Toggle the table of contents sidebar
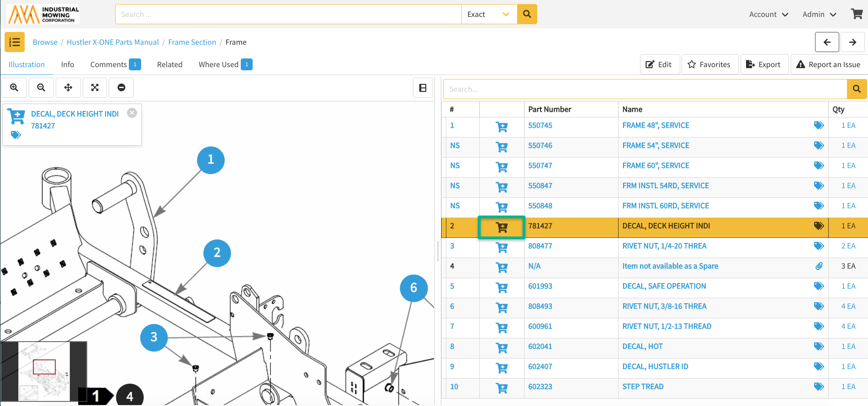868x406 pixels. [x=15, y=42]
